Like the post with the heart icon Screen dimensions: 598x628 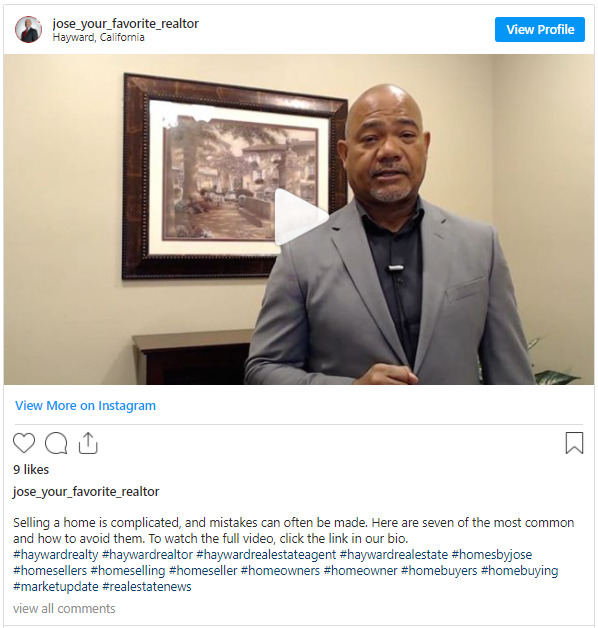tap(24, 443)
